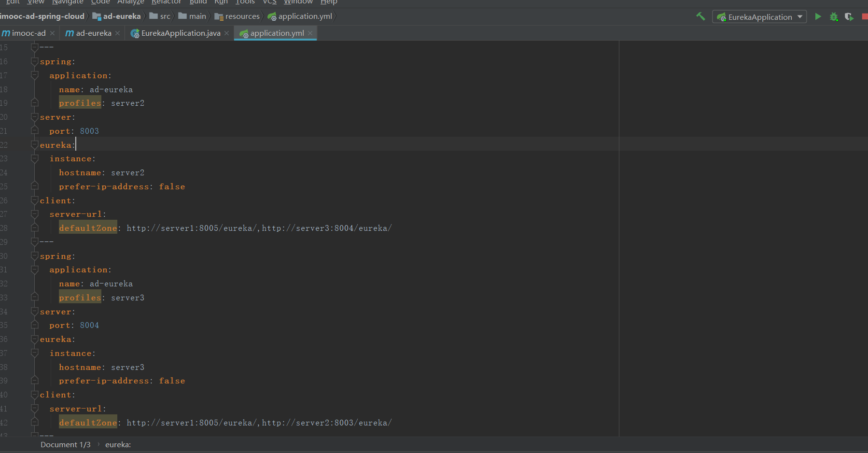Open the Tools menu
Screen dimensions: 868x453
(x=245, y=2)
